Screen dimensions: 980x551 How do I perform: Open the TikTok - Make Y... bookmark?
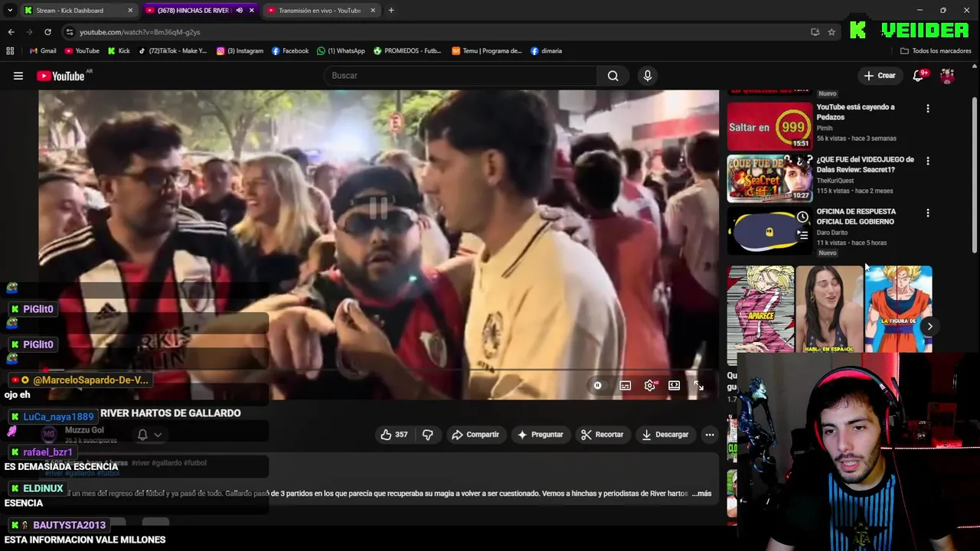click(172, 51)
